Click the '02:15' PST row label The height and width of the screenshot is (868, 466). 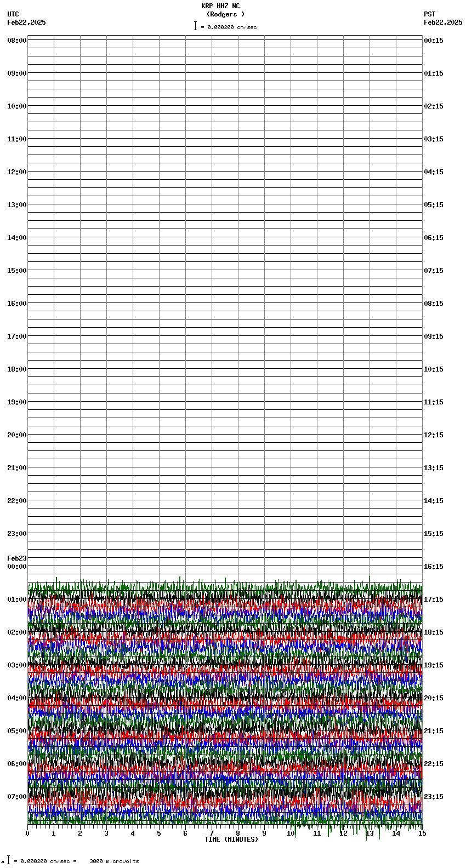[x=434, y=106]
